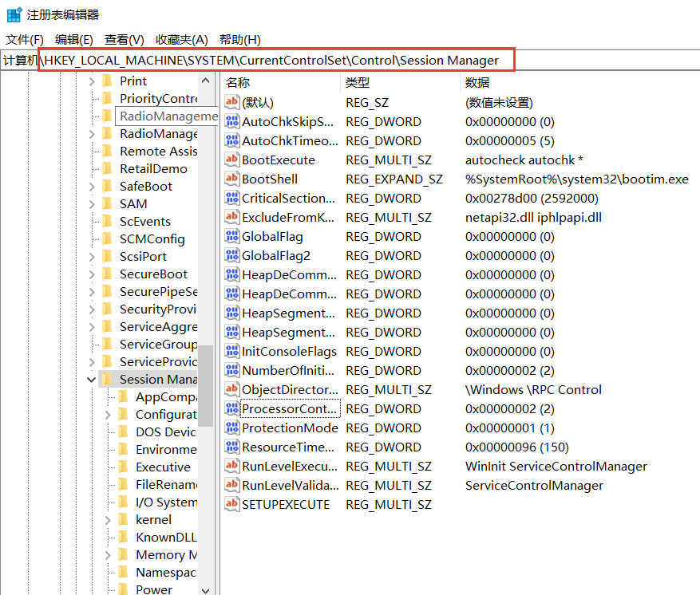The height and width of the screenshot is (595, 700).
Task: Expand the ScsiPort tree node
Action: 92,257
